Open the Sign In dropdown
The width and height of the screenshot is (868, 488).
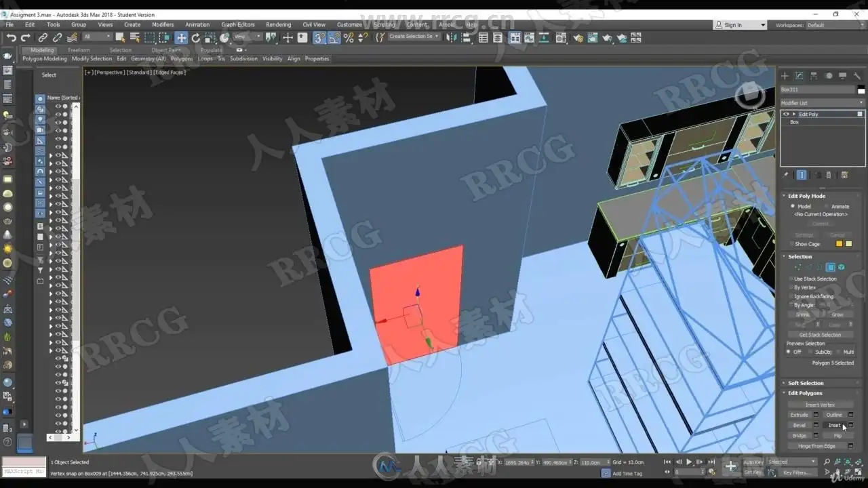(x=740, y=25)
